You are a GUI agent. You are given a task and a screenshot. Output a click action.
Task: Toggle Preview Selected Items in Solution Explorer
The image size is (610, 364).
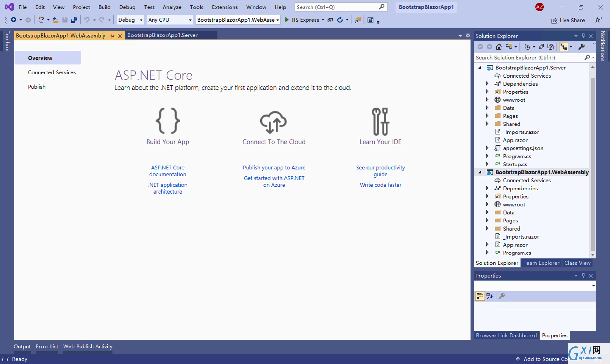(x=564, y=47)
